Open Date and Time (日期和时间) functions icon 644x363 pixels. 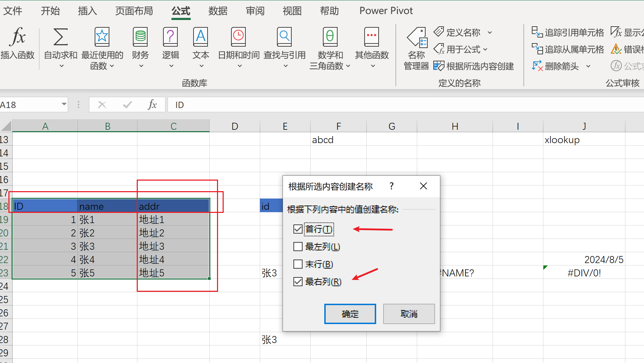pyautogui.click(x=238, y=37)
